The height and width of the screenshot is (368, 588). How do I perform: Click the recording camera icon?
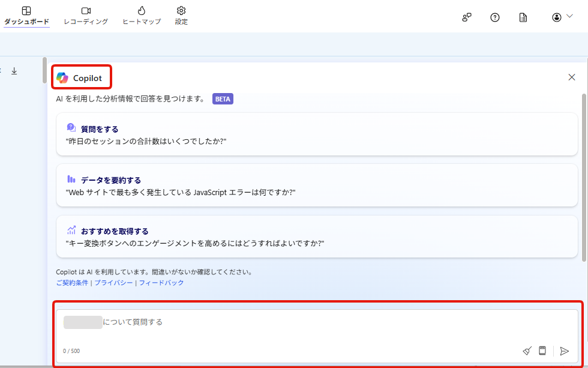coord(86,10)
